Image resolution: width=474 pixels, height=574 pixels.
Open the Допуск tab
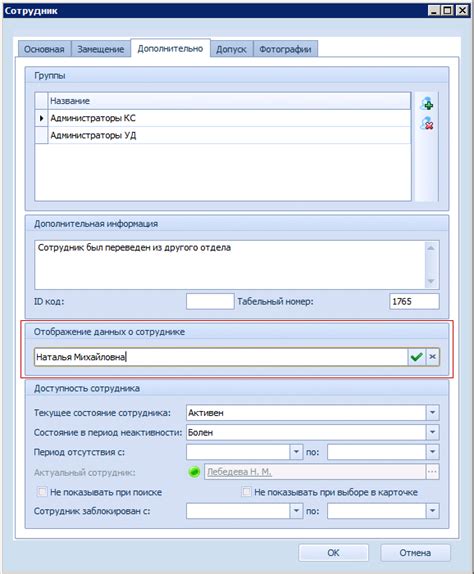pos(231,49)
